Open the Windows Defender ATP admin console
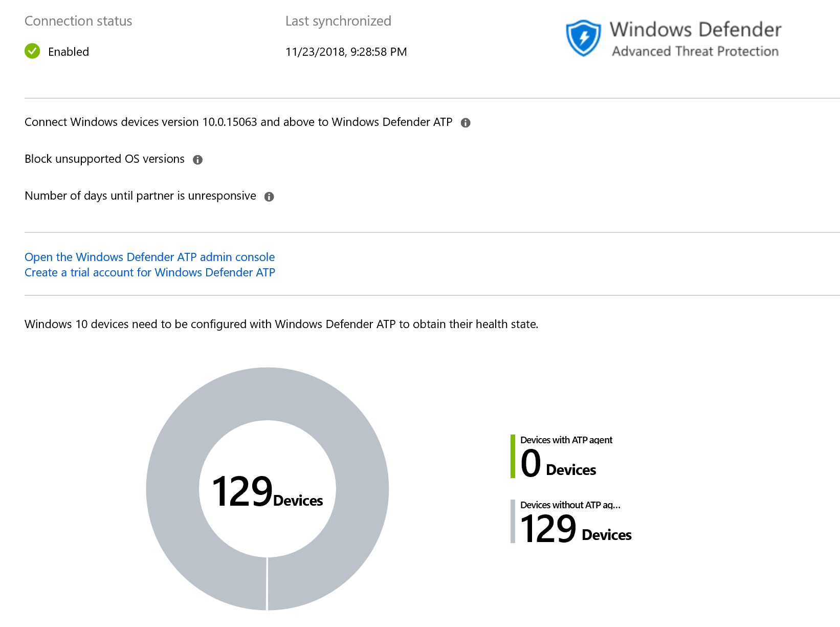Viewport: 840px width, 627px height. (149, 257)
